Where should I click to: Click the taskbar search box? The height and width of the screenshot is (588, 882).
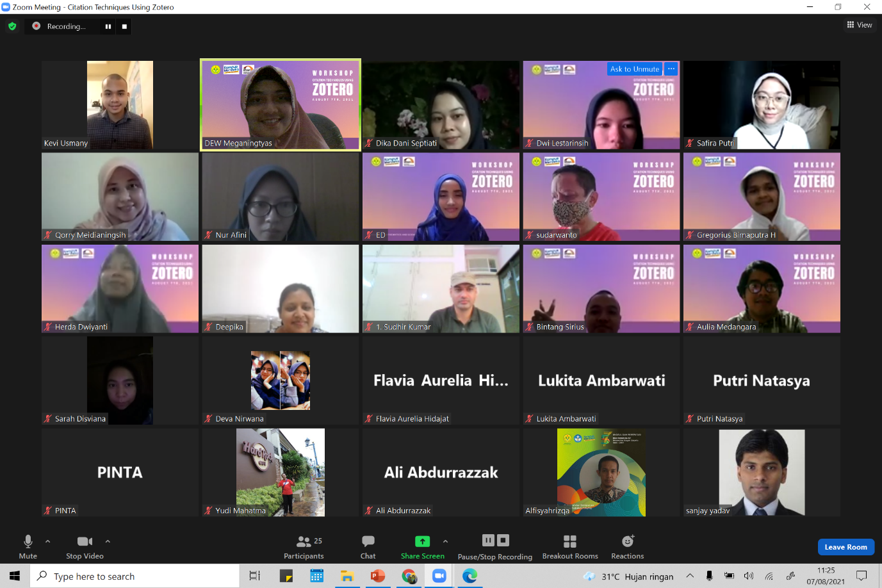(x=135, y=576)
